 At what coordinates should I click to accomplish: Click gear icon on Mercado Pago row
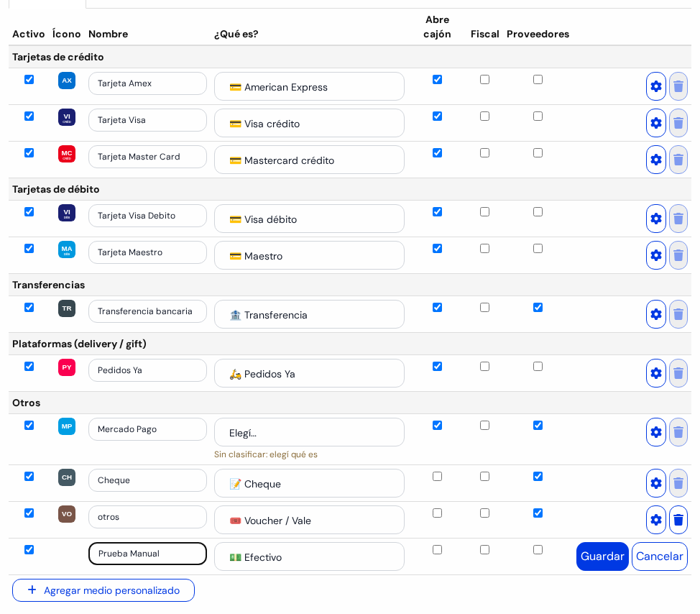[656, 432]
